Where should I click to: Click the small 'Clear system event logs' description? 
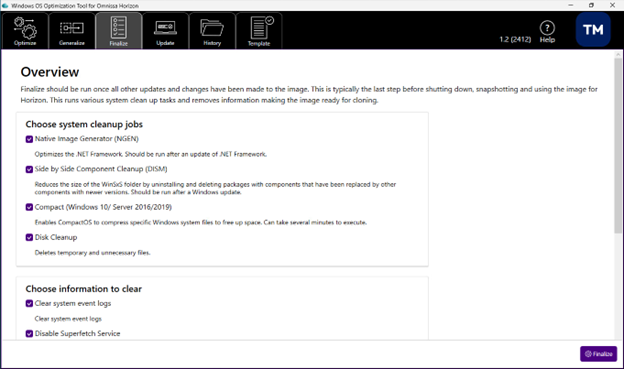coord(68,318)
